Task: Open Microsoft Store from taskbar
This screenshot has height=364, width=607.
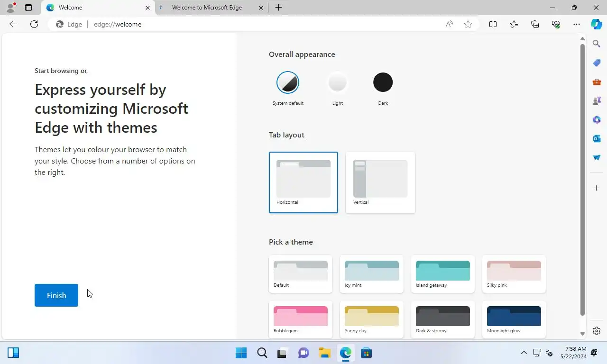Action: tap(366, 353)
